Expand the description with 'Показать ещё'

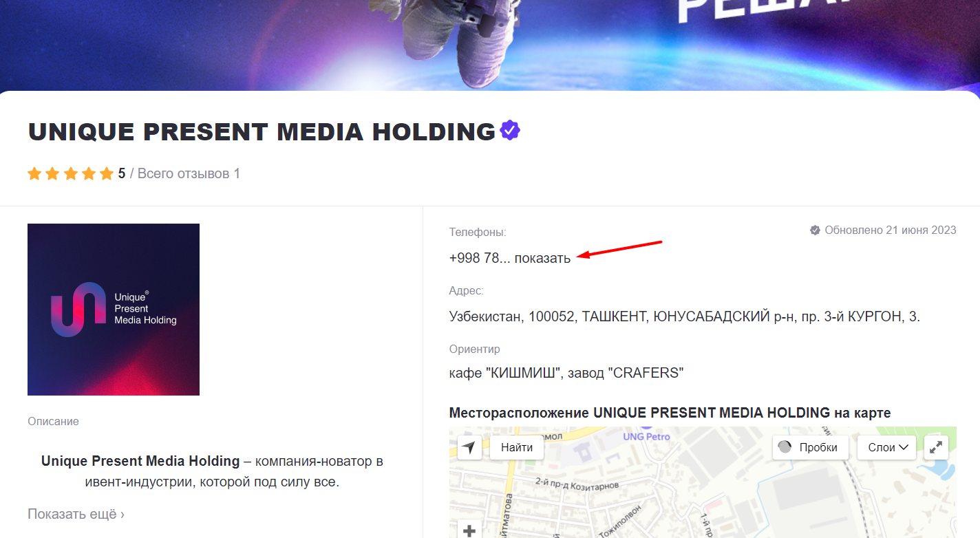(76, 514)
